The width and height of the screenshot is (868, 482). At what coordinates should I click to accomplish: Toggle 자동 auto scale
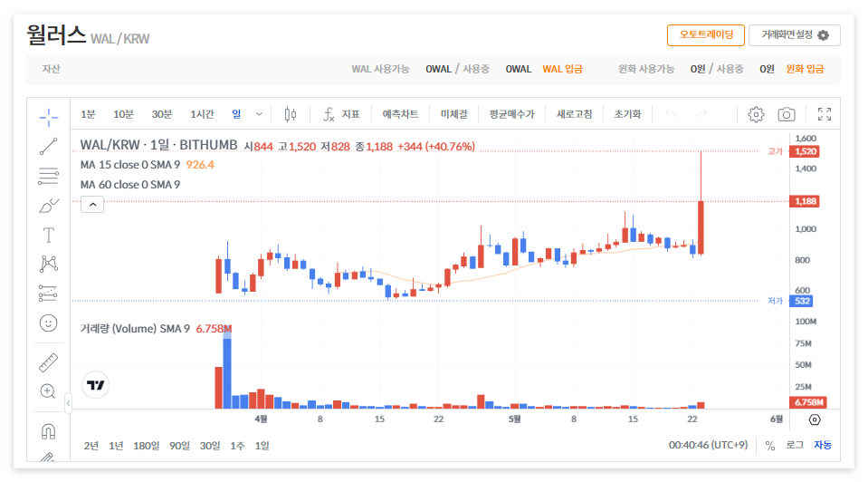click(x=823, y=445)
